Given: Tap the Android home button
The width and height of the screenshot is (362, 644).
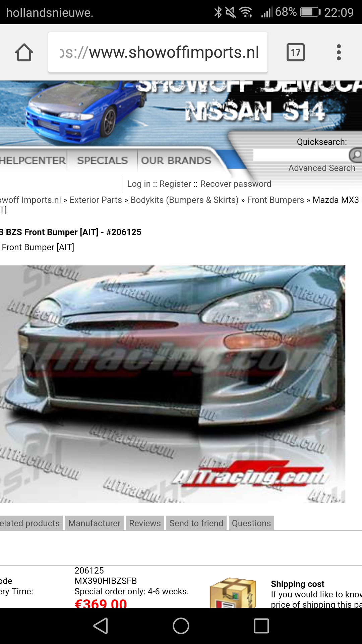Looking at the screenshot, I should click(x=181, y=626).
